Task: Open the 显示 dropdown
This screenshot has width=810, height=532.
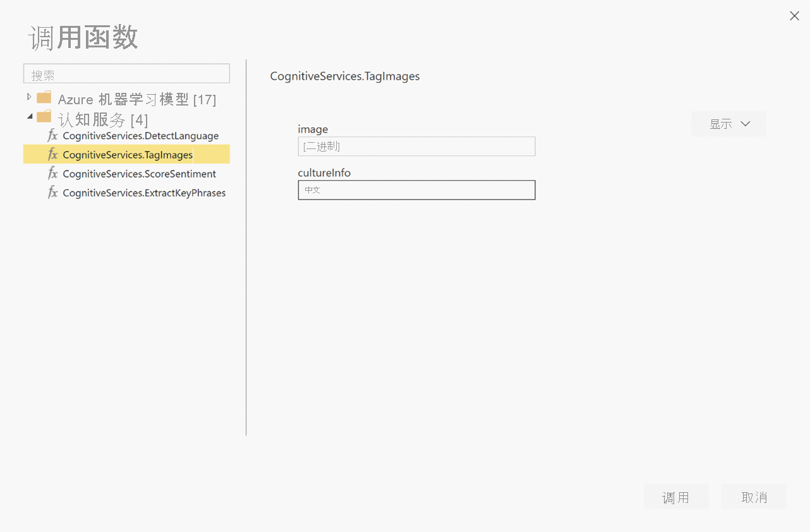Action: 728,124
